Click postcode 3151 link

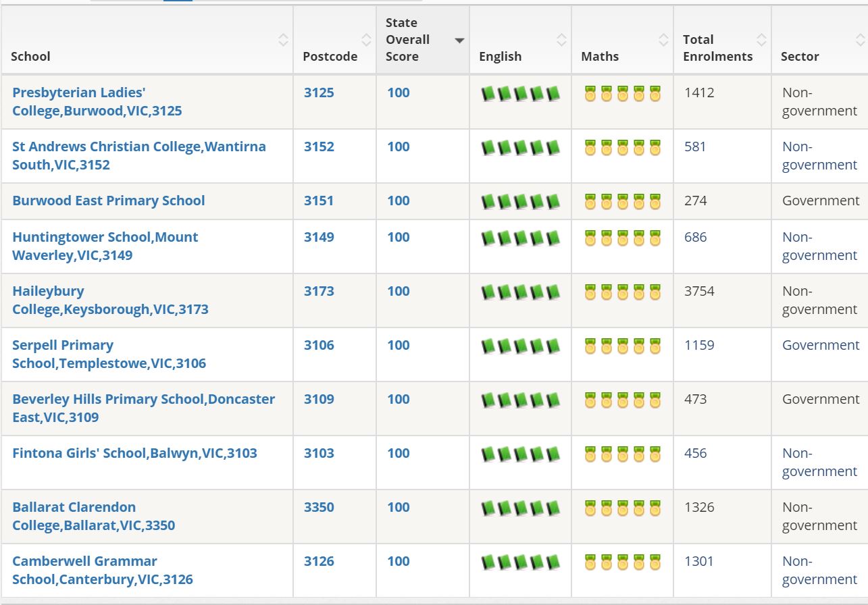click(319, 201)
